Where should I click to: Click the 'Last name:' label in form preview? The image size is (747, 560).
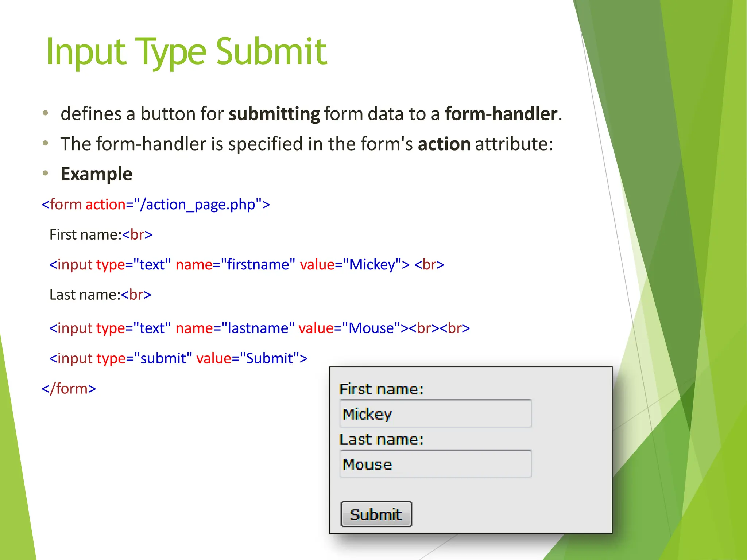381,440
